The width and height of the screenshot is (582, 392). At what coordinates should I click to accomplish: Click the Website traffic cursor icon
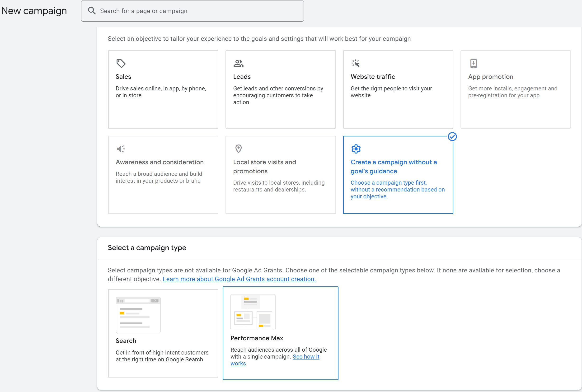[356, 63]
